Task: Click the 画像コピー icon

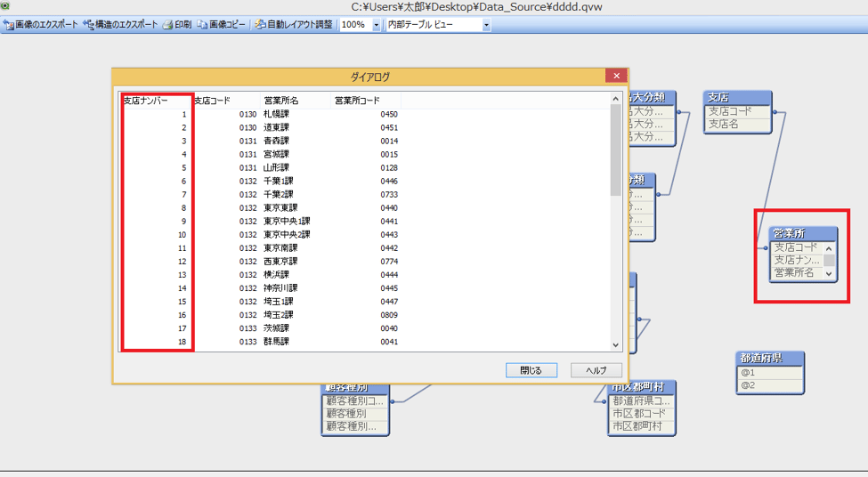Action: 202,25
